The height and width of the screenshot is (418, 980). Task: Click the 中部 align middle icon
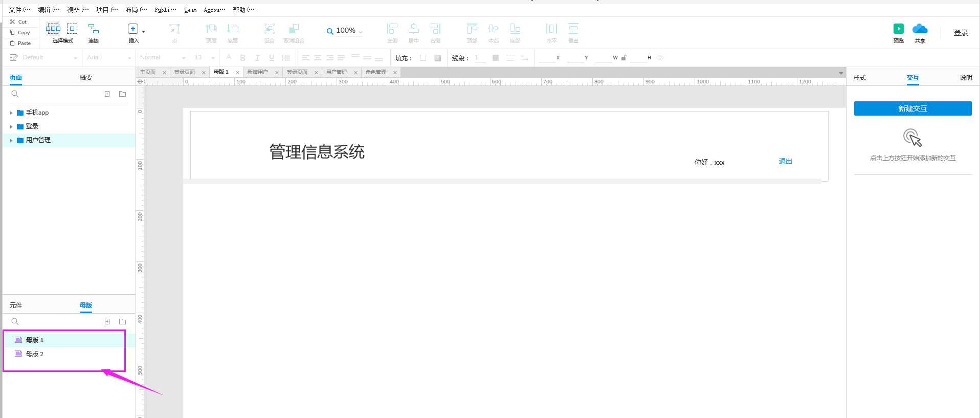pyautogui.click(x=493, y=29)
